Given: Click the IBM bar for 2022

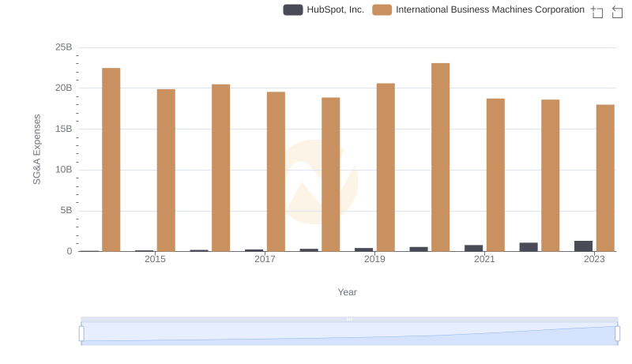Looking at the screenshot, I should click(x=550, y=175).
